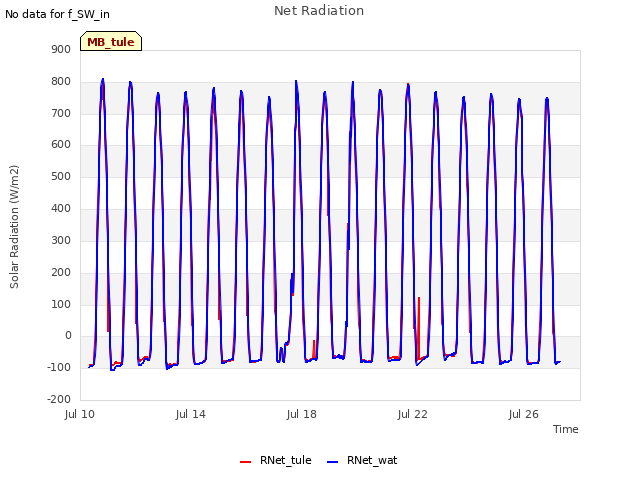
Task: Click the blue RNet_wat legend swatch
Action: (333, 462)
